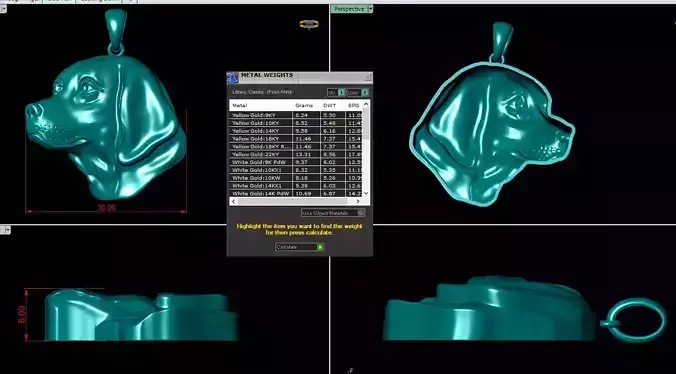The image size is (676, 374).
Task: Click the 13.31 grams cell for 22KY
Action: [x=306, y=154]
